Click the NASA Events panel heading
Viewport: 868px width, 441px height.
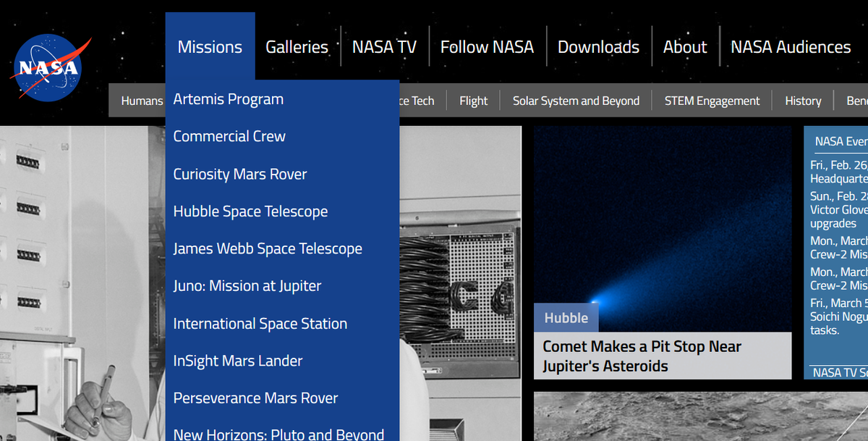click(841, 141)
